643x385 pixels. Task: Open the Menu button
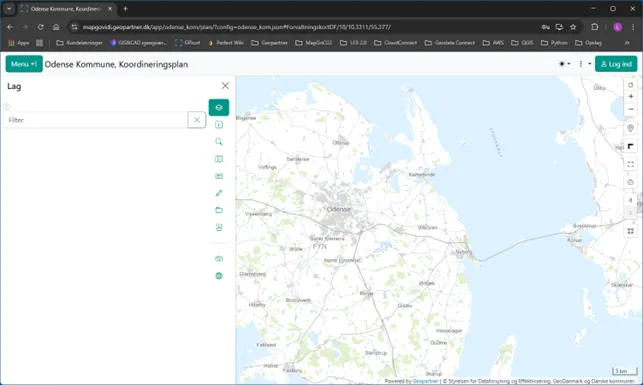pyautogui.click(x=24, y=64)
